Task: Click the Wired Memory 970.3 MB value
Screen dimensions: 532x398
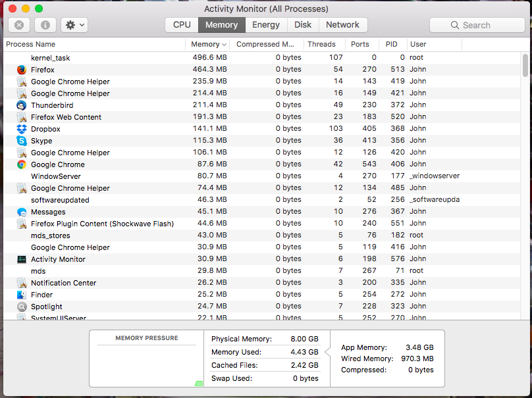Action: point(417,359)
